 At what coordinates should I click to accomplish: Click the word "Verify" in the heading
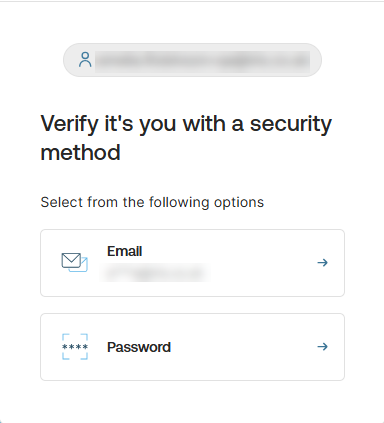[x=69, y=125]
